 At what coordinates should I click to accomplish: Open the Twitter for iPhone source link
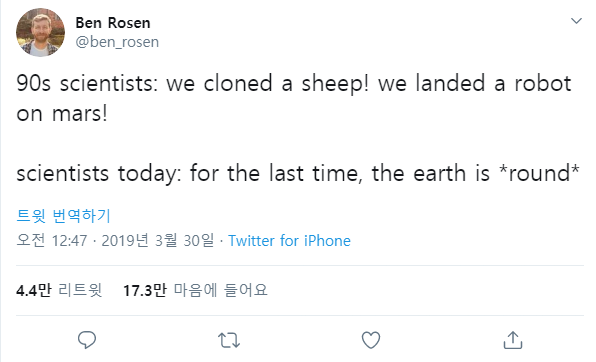(289, 241)
